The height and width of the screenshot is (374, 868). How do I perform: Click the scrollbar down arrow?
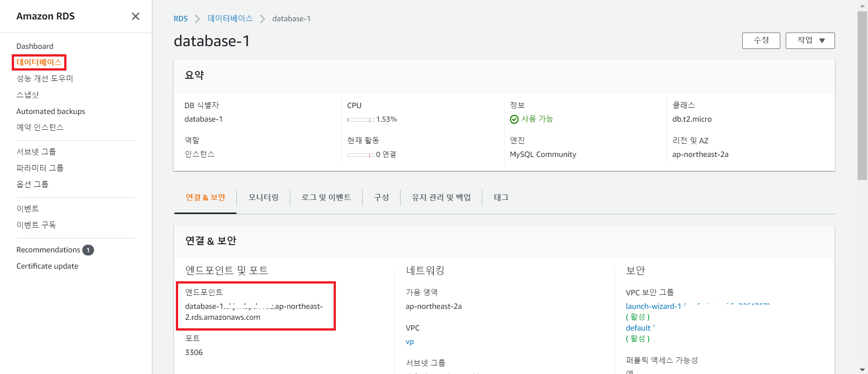862,369
